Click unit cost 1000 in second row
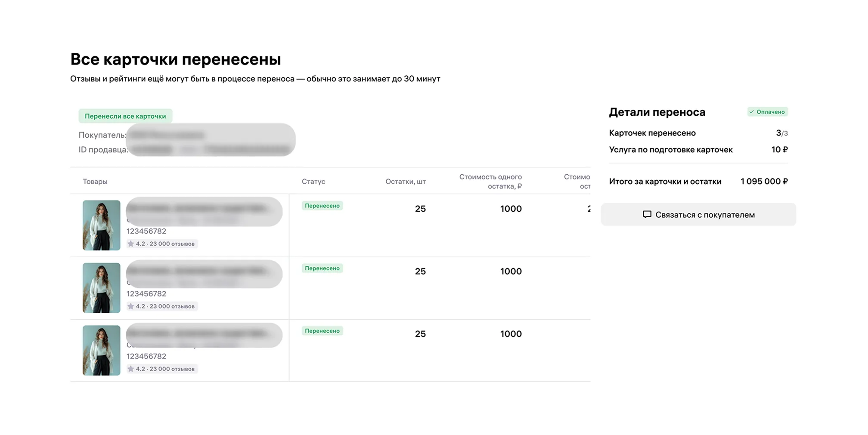 tap(511, 271)
